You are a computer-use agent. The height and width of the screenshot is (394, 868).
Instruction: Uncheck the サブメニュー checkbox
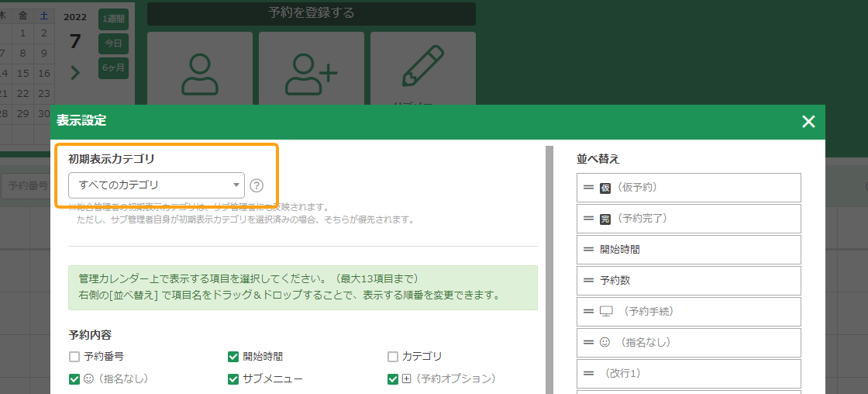pyautogui.click(x=233, y=379)
